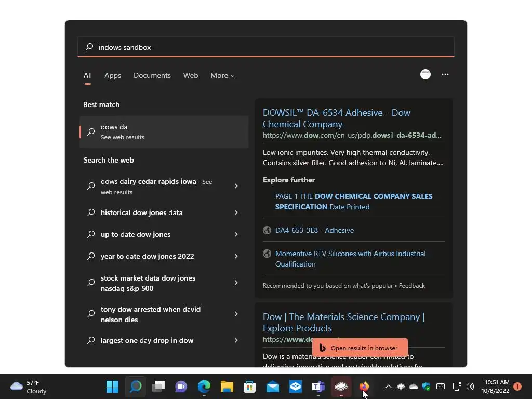Open the weather widget showing 57°F
The image size is (532, 399).
(28, 387)
